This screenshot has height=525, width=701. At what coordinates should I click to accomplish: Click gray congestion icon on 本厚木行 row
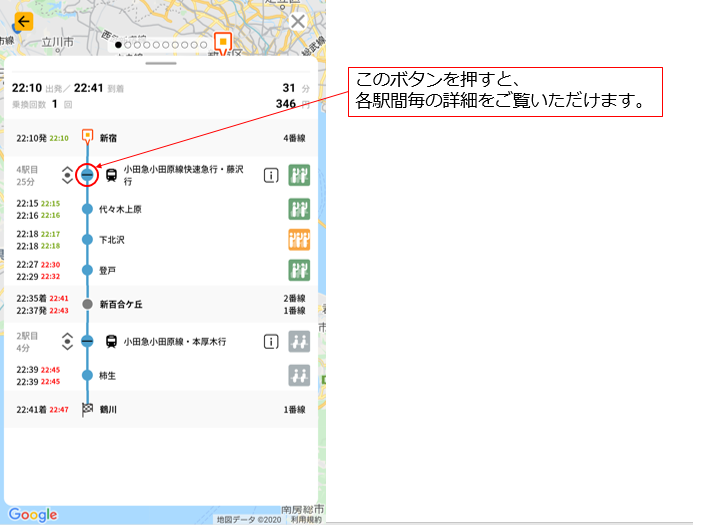[299, 342]
